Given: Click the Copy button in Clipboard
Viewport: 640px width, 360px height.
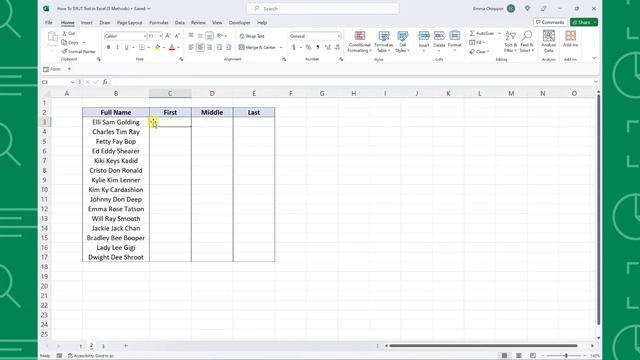Looking at the screenshot, I should pyautogui.click(x=70, y=42).
